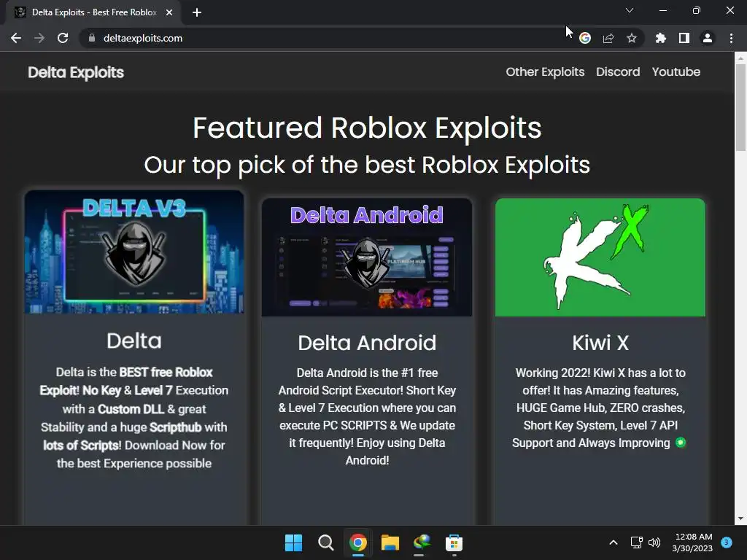Open File Explorer from taskbar
Screen dimensions: 747x560
click(x=390, y=542)
